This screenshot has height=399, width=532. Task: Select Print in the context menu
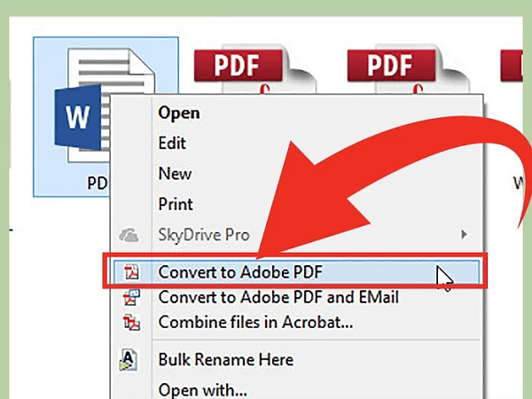pos(176,204)
